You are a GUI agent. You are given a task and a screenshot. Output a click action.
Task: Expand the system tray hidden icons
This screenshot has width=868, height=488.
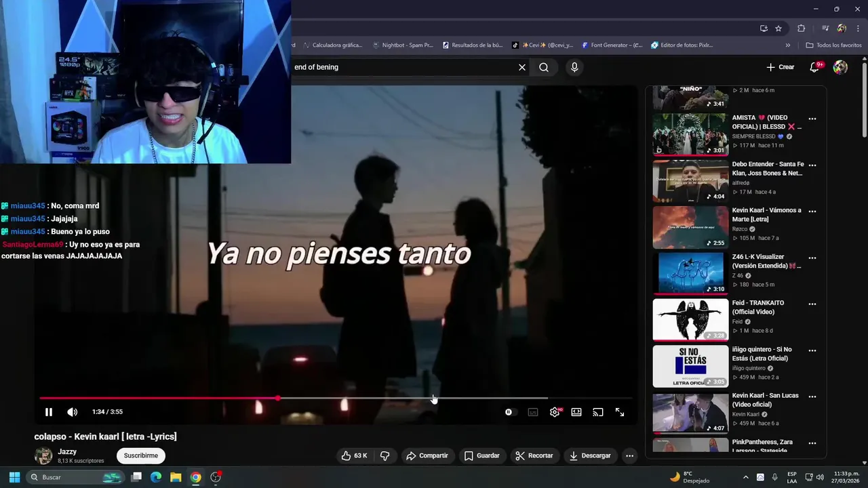(746, 477)
